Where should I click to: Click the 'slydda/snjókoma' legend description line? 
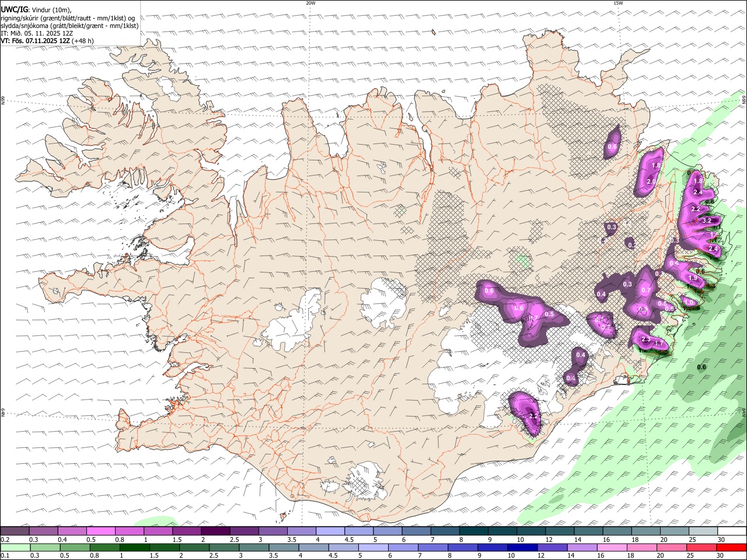69,26
